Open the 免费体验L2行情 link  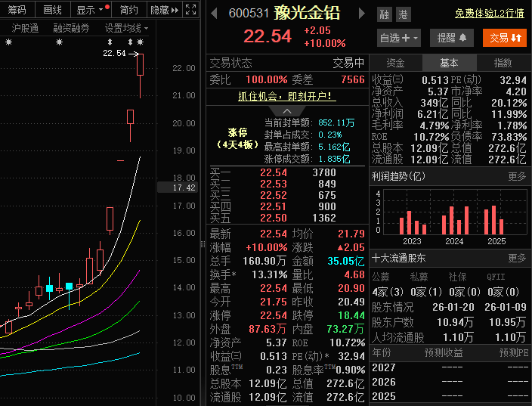click(x=489, y=14)
